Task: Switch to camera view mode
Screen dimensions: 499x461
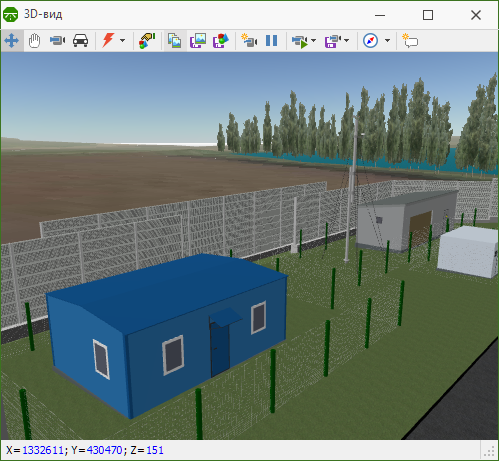Action: click(x=57, y=41)
